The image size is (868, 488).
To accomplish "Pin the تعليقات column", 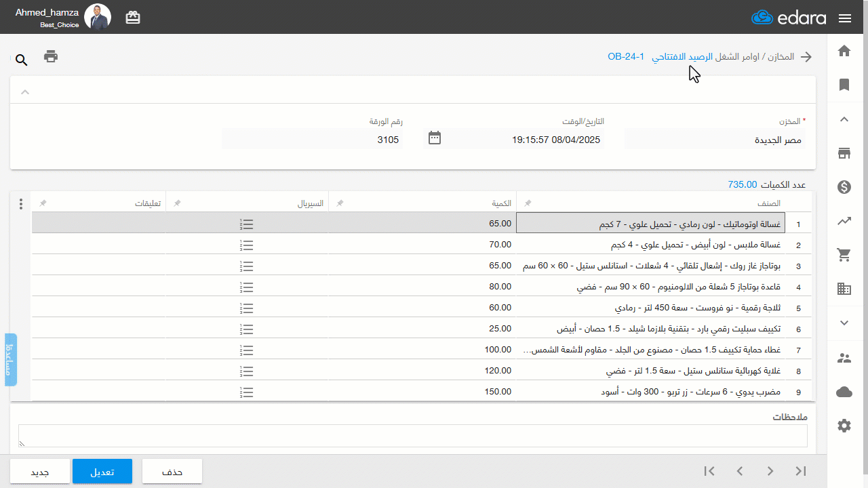I will coord(43,203).
